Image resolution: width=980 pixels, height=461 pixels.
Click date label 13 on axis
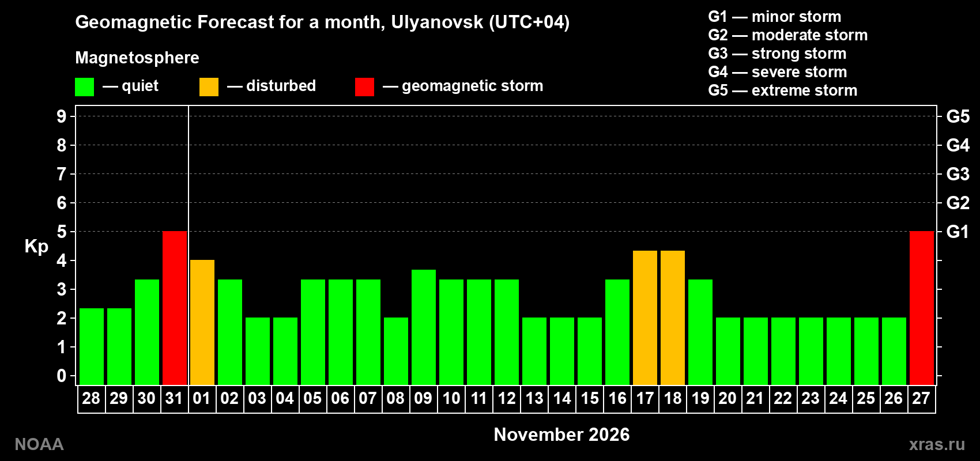tap(534, 399)
